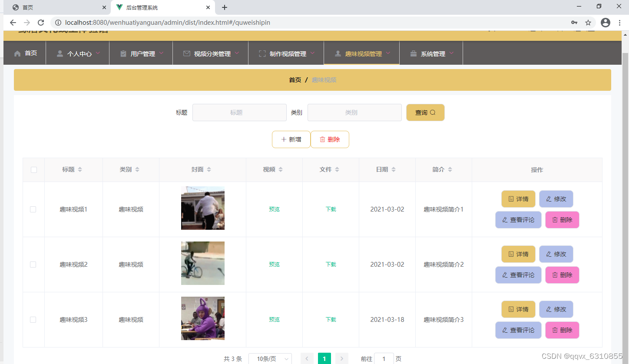Click the sort arrows on 封面 column
This screenshot has width=629, height=364.
(x=209, y=170)
